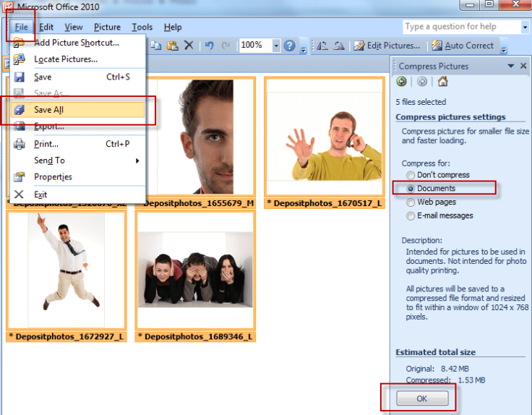Select the Documents compress option

click(411, 189)
